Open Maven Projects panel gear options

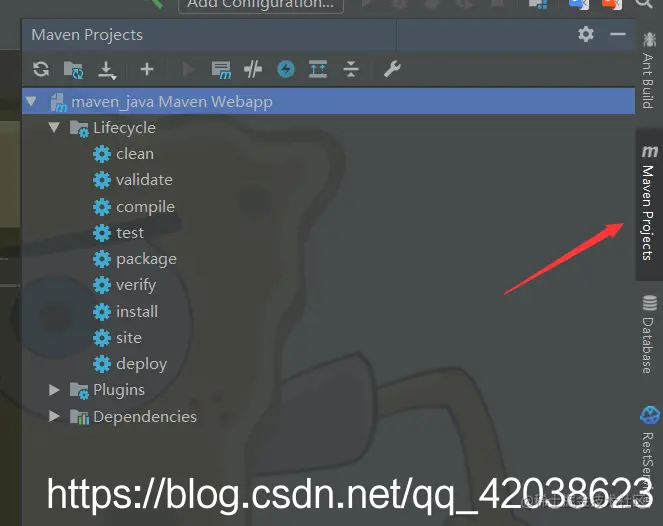pos(586,34)
